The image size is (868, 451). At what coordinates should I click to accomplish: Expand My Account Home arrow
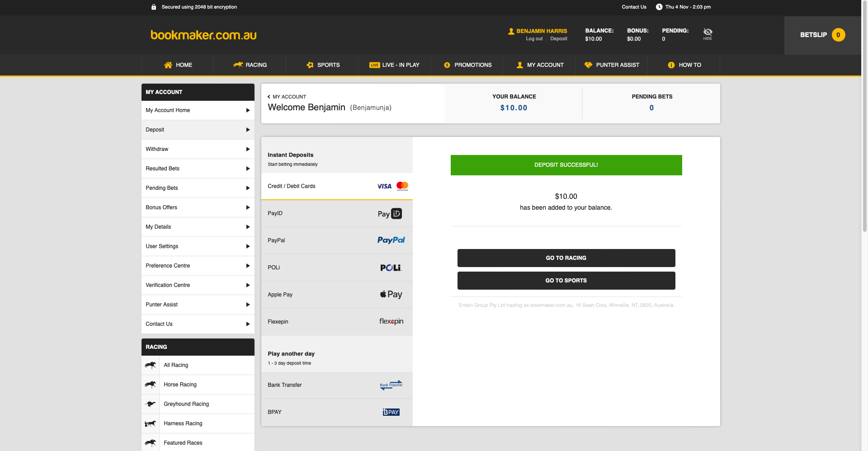[x=248, y=110]
